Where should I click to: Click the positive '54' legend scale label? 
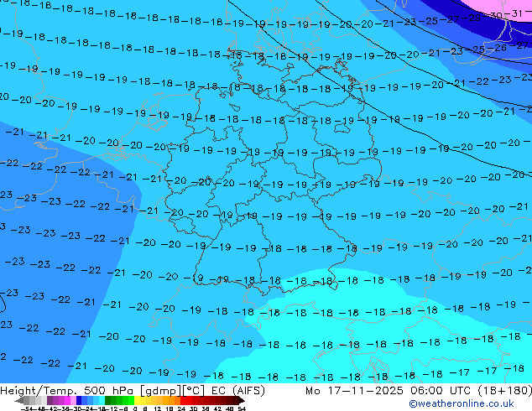point(241,409)
